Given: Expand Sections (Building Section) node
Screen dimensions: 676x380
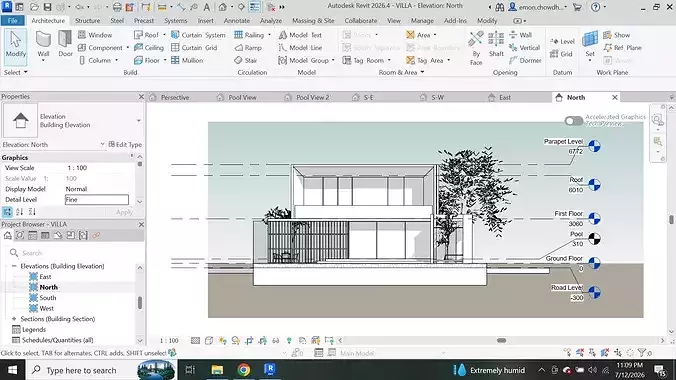Looking at the screenshot, I should tap(14, 319).
